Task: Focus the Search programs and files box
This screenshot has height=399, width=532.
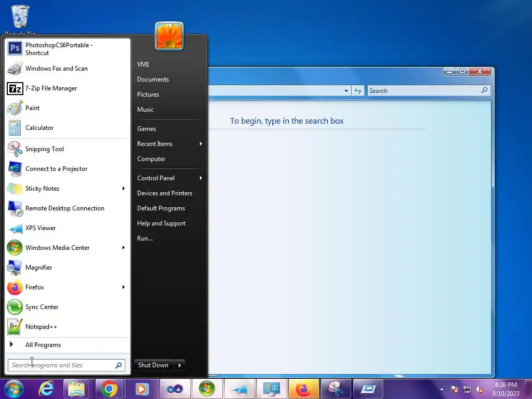Action: point(66,365)
